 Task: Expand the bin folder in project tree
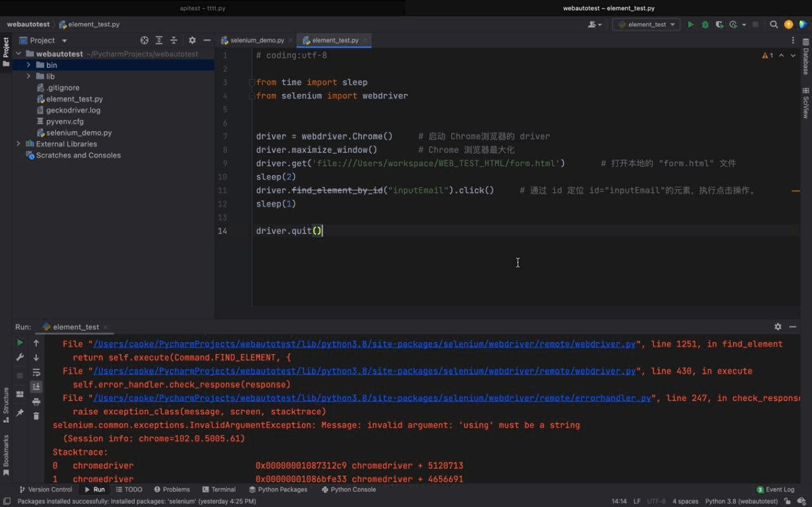click(29, 65)
